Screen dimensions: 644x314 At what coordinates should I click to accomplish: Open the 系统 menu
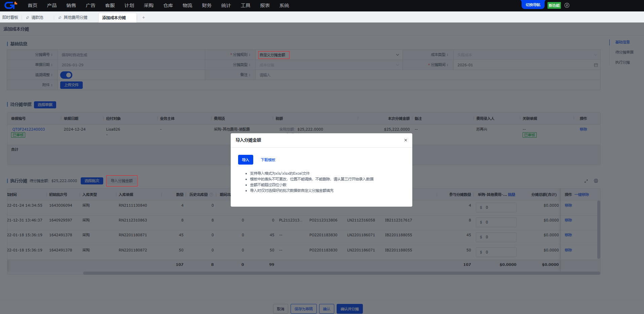284,5
